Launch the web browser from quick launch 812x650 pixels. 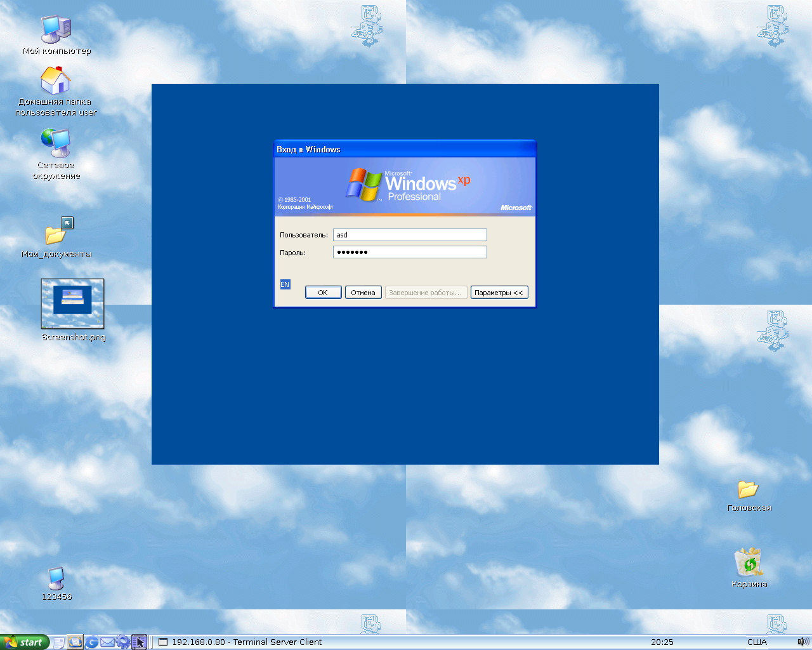tap(91, 642)
